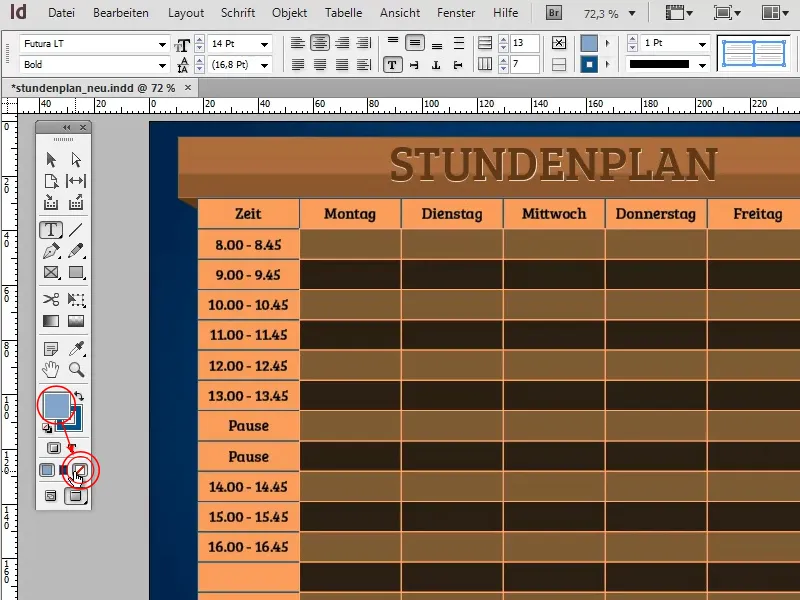Open the Tabelle menu
Viewport: 800px width, 600px height.
pos(343,13)
